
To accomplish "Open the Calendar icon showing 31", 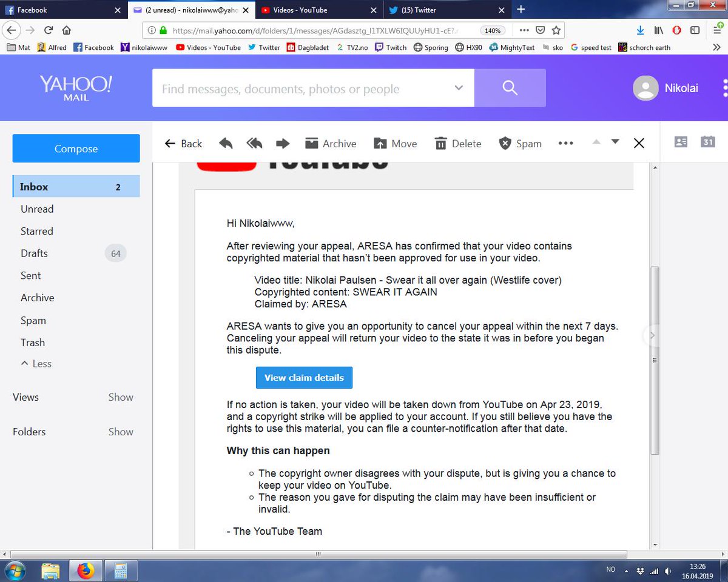I will pyautogui.click(x=708, y=142).
